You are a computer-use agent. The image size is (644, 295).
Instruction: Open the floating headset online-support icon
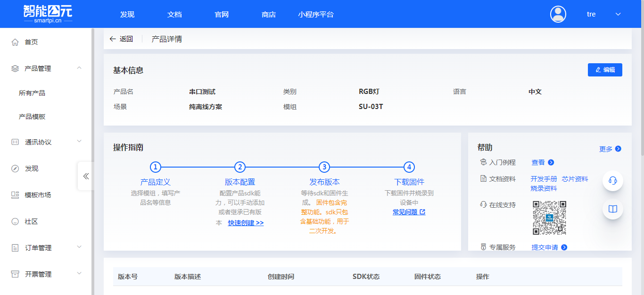[612, 180]
